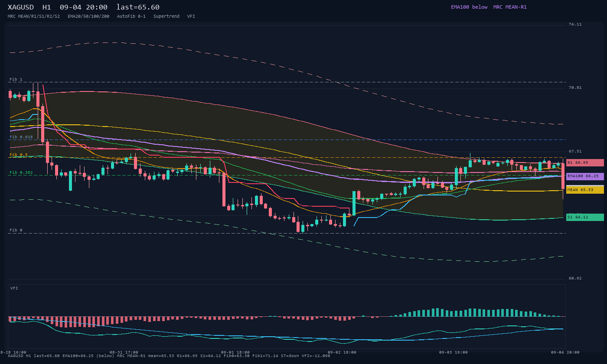607x364 pixels.
Task: Click the MEAN 65.53 price tag
Action: coord(585,190)
